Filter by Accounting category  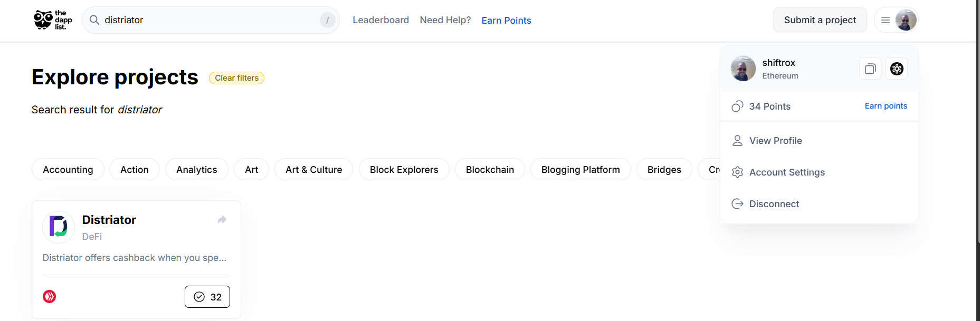pos(68,170)
